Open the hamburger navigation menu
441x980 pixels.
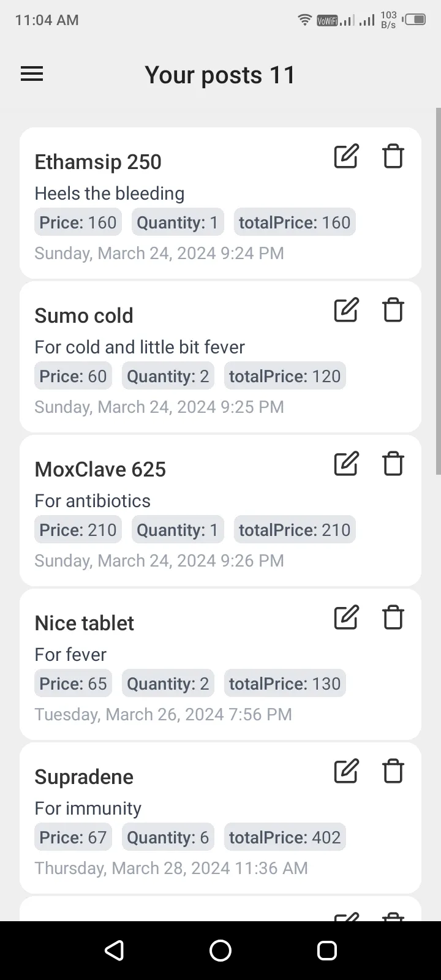32,75
